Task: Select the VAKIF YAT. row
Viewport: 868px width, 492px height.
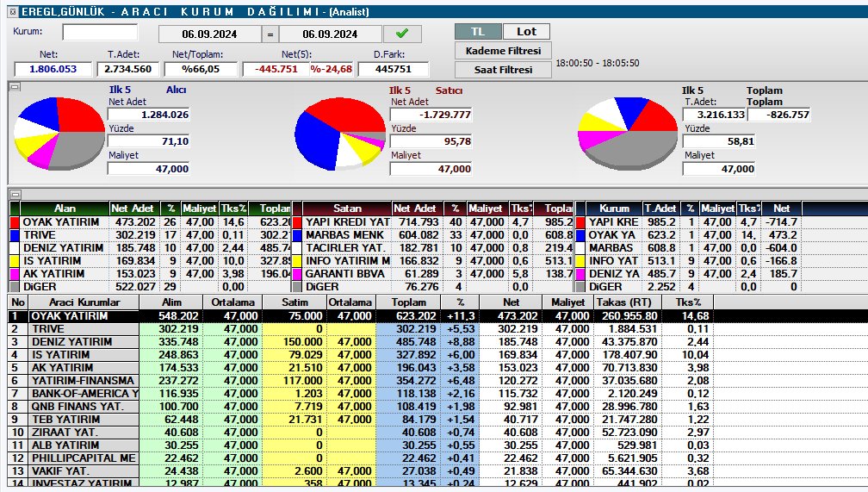Action: (437, 471)
